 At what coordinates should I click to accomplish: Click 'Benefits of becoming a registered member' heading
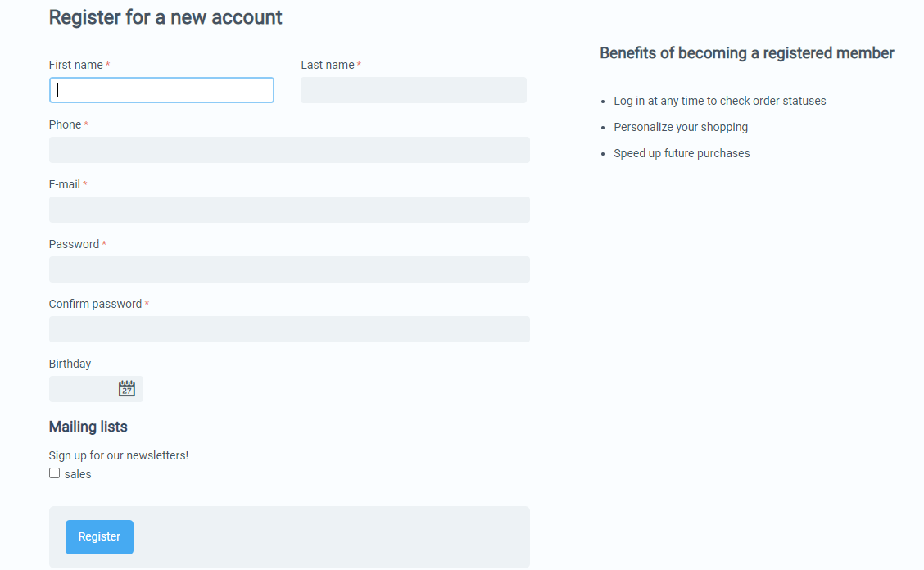point(746,53)
